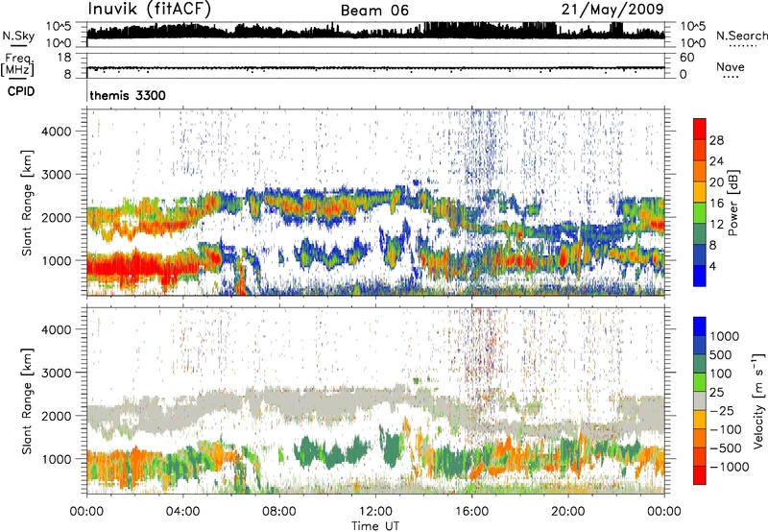The image size is (768, 532).
Task: Click the '-25' velocity colorbar tick
Action: tap(722, 410)
